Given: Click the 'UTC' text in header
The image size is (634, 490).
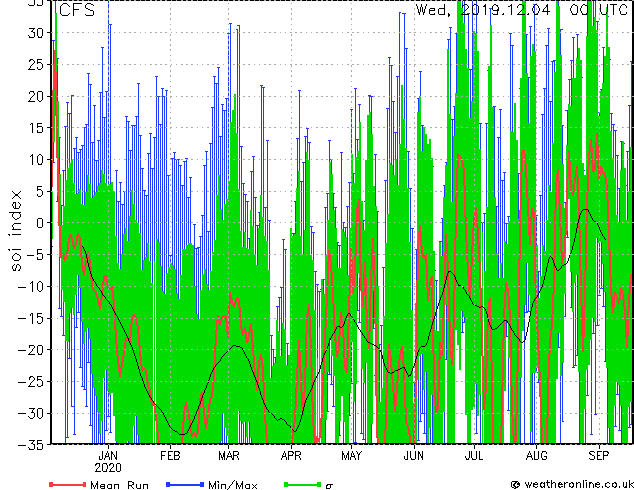Looking at the screenshot, I should [613, 9].
